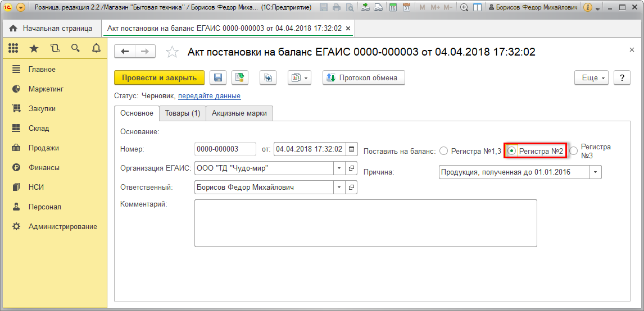Select the Регистра №2 radio option
This screenshot has width=644, height=311.
click(511, 151)
